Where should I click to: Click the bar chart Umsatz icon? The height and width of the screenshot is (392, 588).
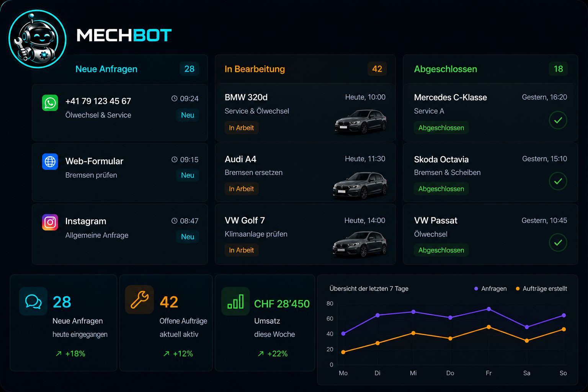pos(235,301)
